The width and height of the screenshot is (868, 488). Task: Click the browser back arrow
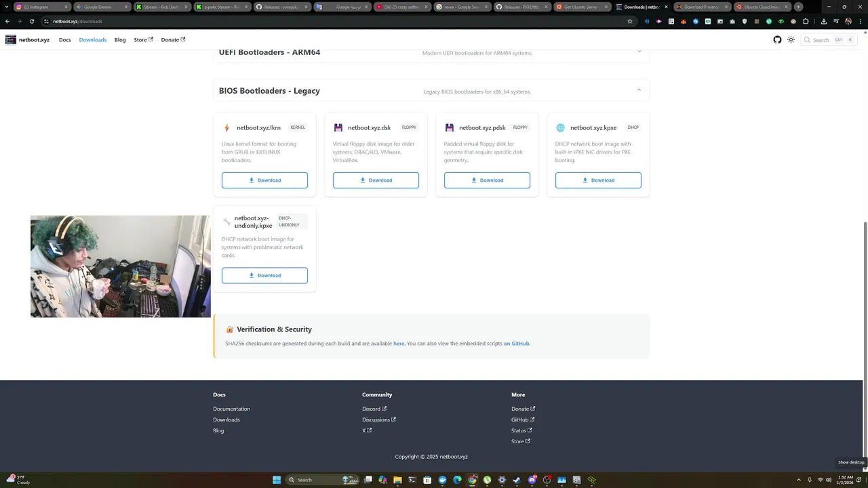pos(7,21)
